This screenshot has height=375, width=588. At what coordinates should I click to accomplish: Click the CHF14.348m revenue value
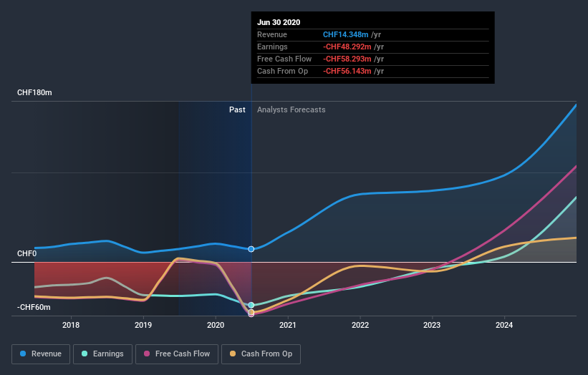pyautogui.click(x=346, y=34)
